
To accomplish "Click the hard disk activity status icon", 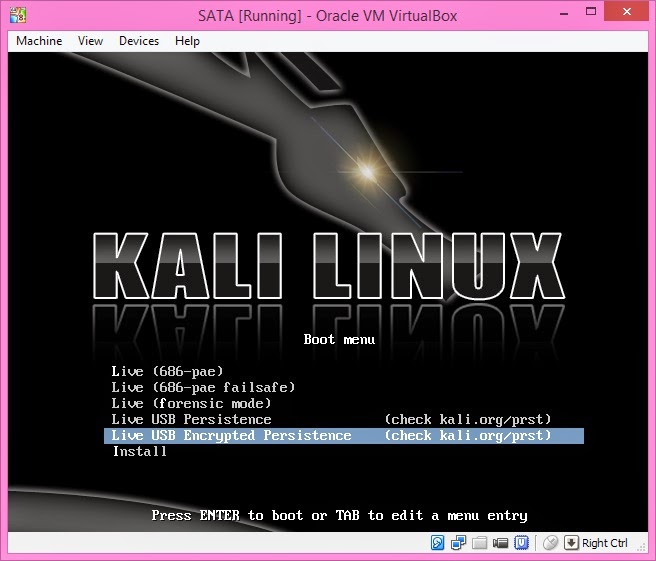I will [437, 543].
